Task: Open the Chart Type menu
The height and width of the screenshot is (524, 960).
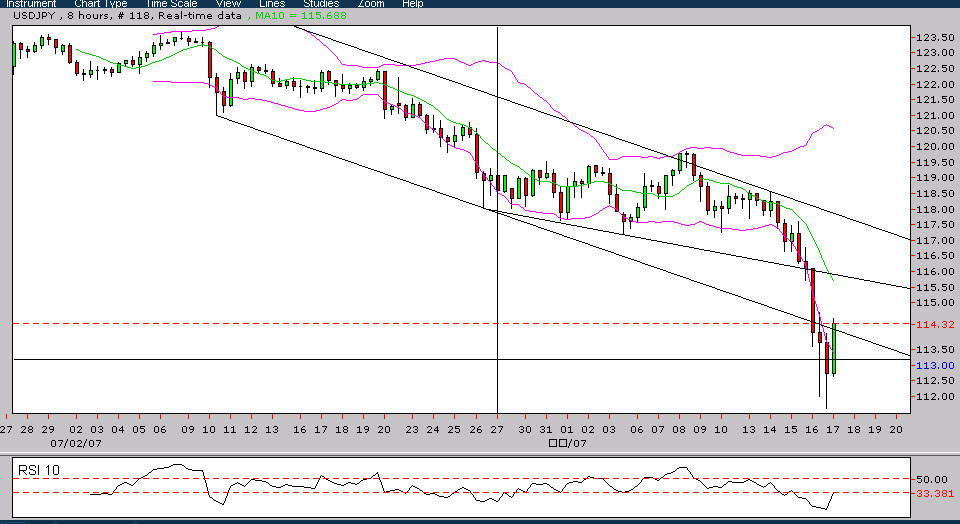Action: pyautogui.click(x=100, y=4)
